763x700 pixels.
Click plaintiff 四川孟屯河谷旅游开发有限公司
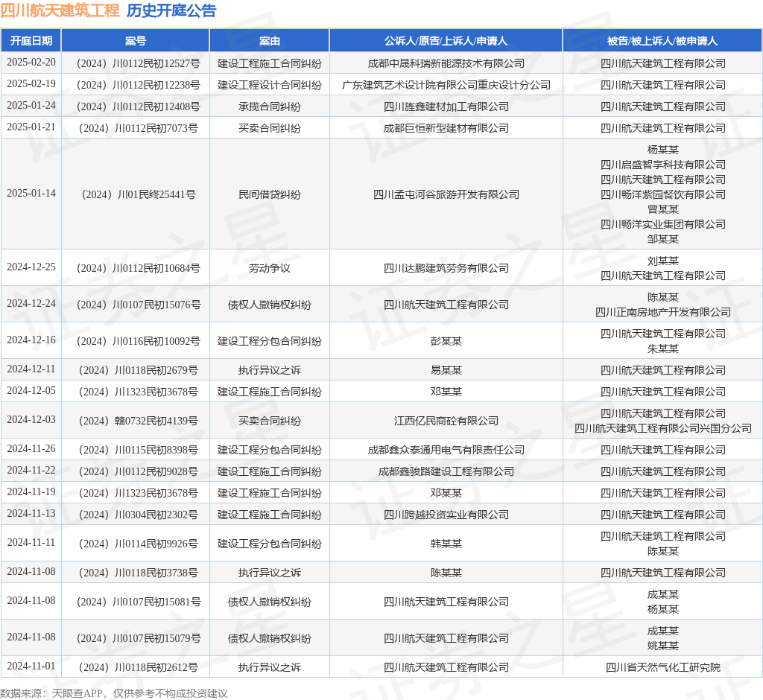[446, 194]
